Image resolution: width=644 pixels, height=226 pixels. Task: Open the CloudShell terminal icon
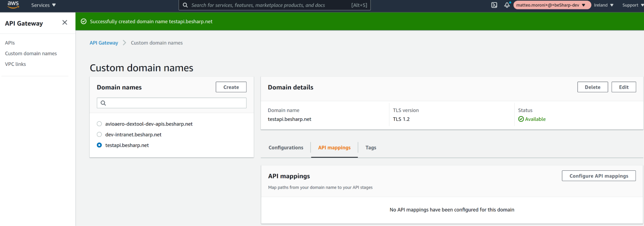coord(494,5)
